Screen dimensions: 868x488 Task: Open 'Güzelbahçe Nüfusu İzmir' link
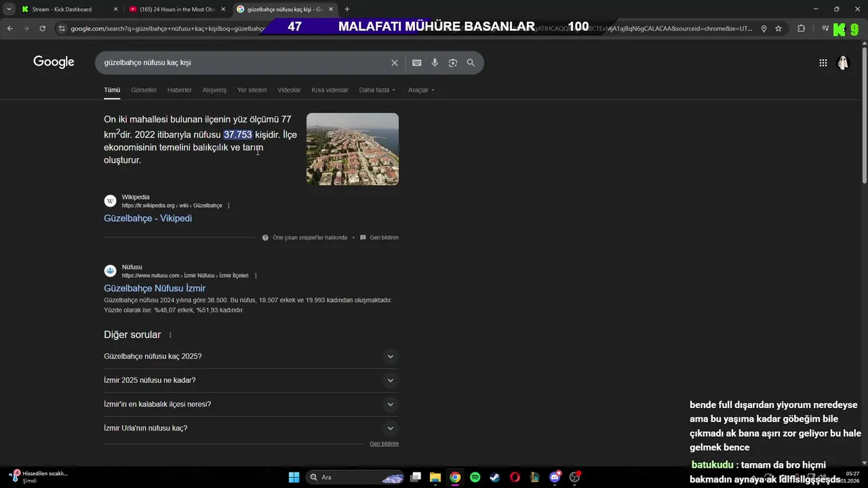tap(155, 288)
